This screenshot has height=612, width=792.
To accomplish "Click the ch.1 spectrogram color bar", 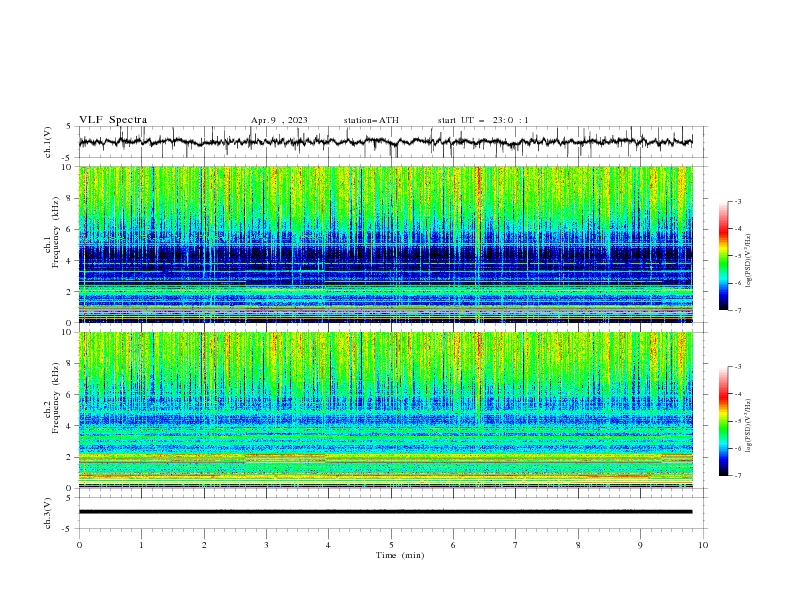I will 723,256.
